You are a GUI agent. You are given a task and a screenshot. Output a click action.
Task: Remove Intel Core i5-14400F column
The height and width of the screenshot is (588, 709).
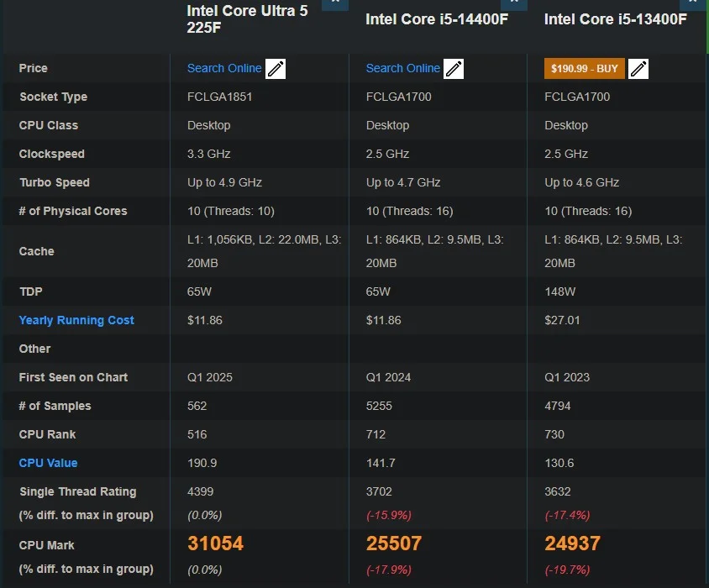pyautogui.click(x=514, y=3)
